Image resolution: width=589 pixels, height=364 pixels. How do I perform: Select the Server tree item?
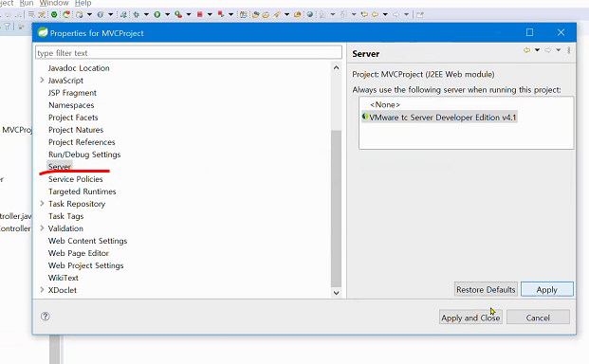[x=60, y=167]
